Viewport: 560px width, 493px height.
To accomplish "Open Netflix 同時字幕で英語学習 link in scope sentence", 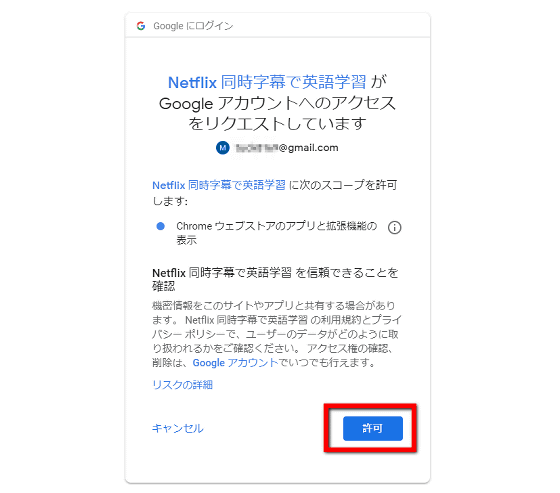I will tap(219, 185).
